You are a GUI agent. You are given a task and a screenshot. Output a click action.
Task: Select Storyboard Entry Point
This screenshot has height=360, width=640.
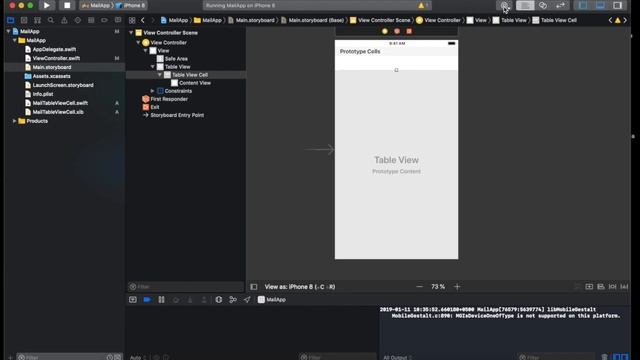177,116
